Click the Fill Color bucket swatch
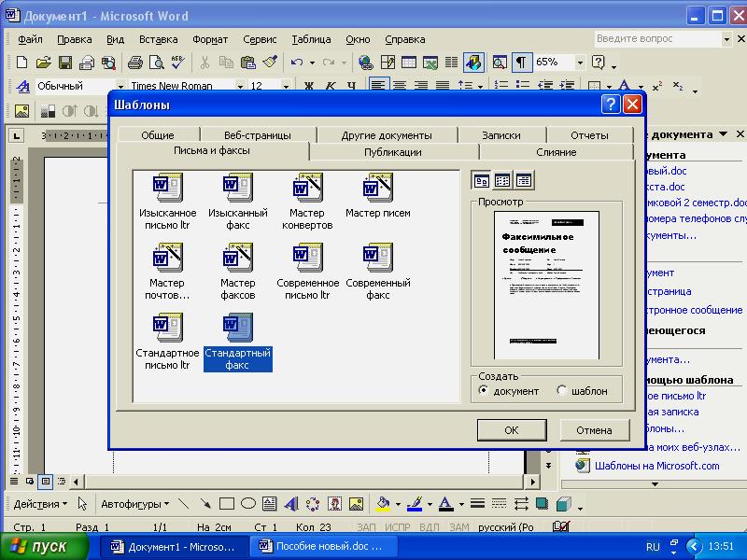Screen dimensions: 747x560 pyautogui.click(x=383, y=504)
